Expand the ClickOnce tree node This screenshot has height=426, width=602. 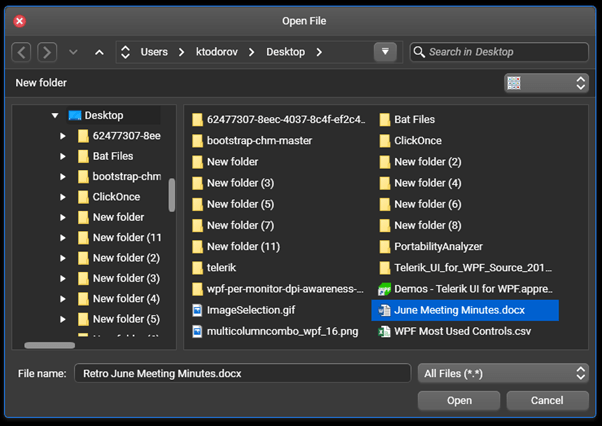coord(63,197)
